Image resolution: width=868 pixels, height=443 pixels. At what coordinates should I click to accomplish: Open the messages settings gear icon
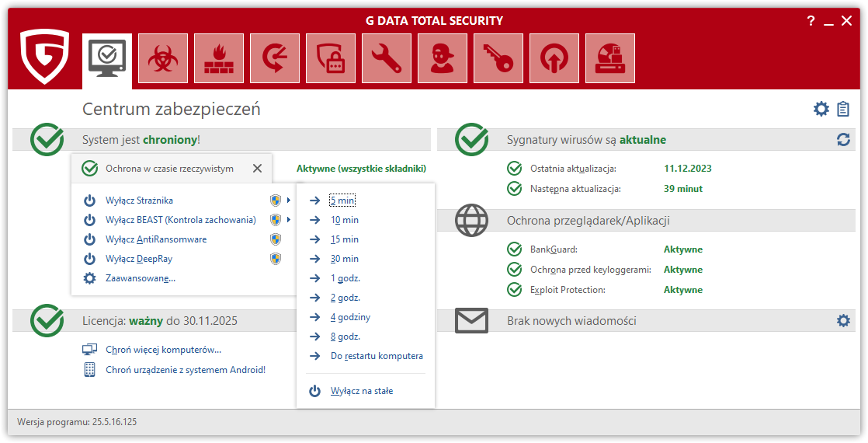[843, 320]
